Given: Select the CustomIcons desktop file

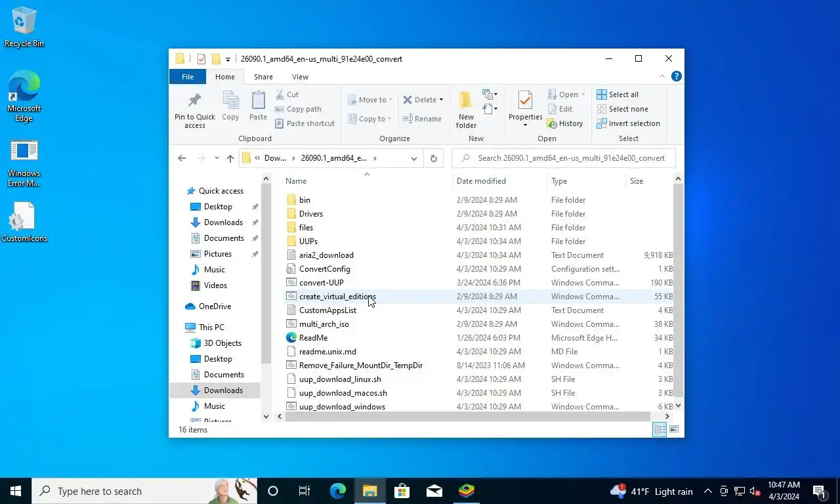Looking at the screenshot, I should [x=24, y=222].
